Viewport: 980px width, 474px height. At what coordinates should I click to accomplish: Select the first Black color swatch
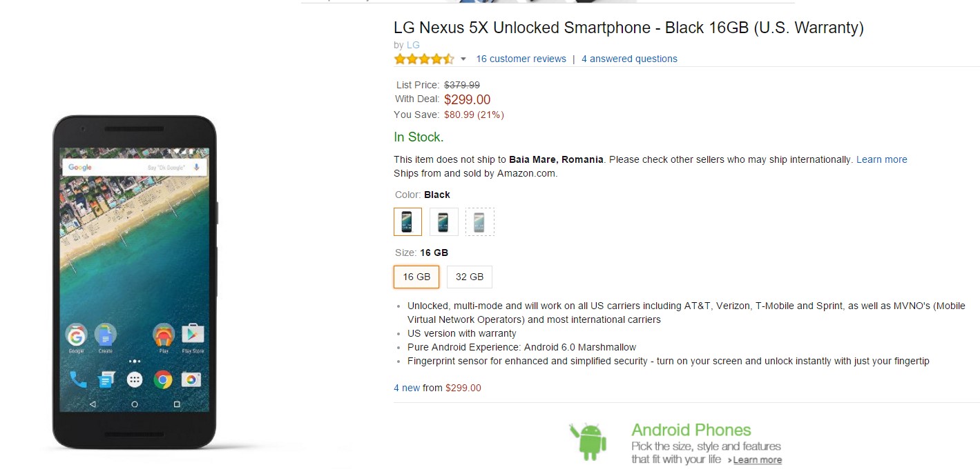coord(407,222)
